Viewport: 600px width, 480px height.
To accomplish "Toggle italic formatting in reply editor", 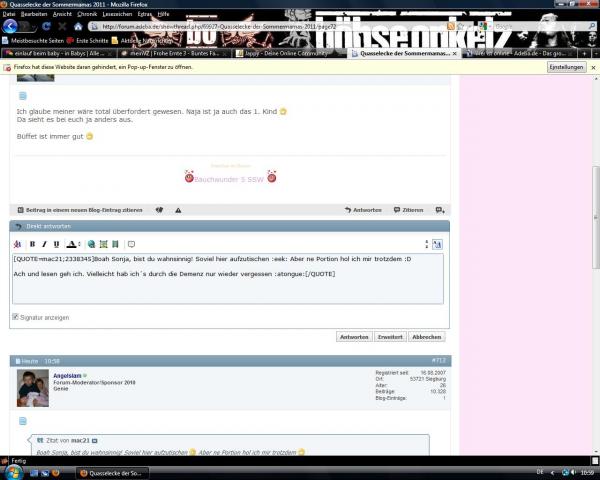I will pyautogui.click(x=44, y=244).
